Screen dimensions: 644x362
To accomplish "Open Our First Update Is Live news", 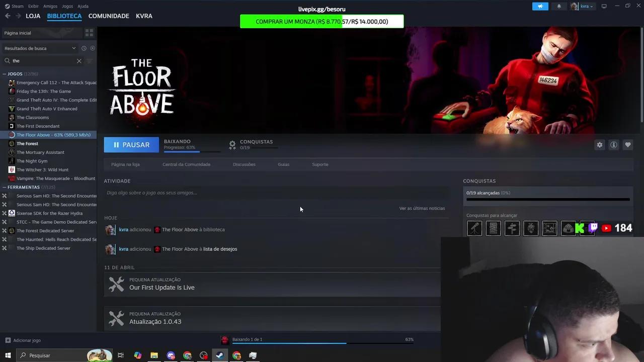I will (272, 284).
